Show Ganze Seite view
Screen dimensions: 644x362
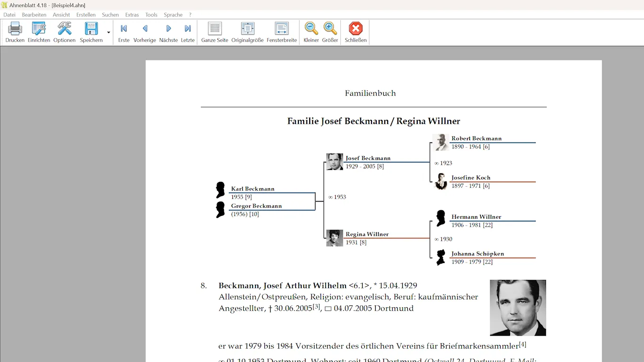coord(215,33)
